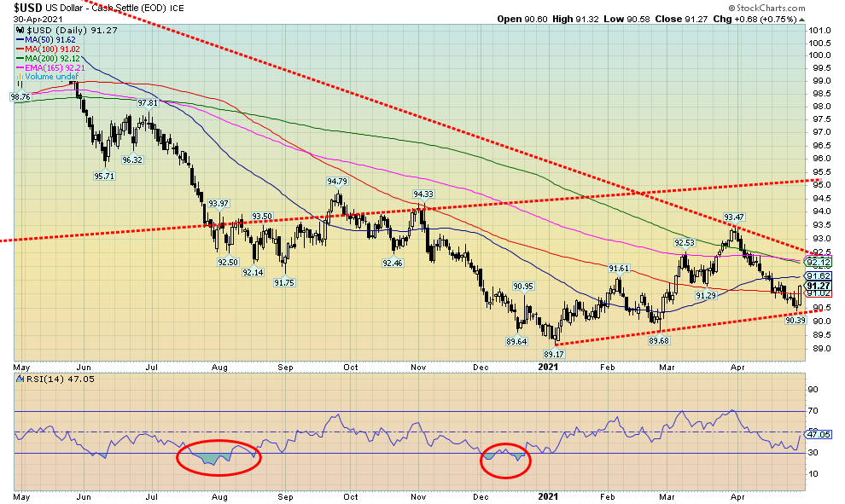Select the 94.79 price annotation
Viewport: 845px width, 504px height.
[337, 182]
